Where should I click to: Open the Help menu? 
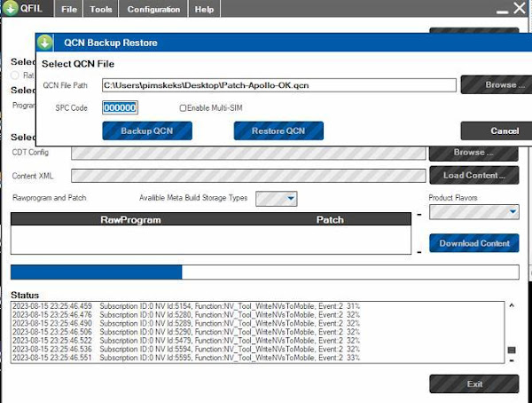tap(204, 10)
